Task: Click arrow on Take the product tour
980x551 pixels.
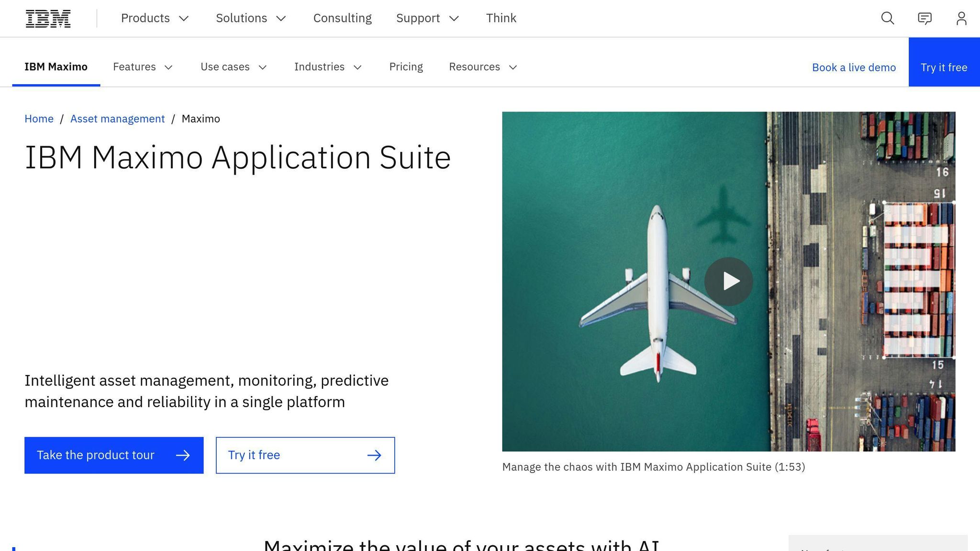Action: coord(183,455)
